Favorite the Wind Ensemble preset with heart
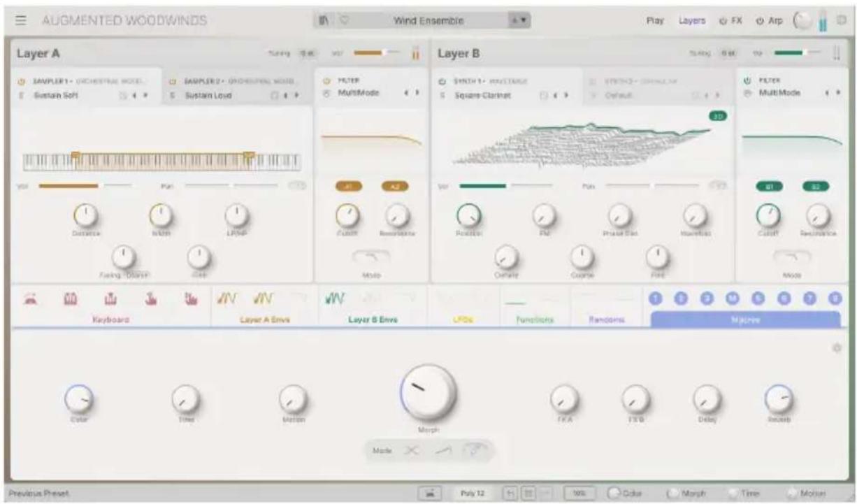 click(x=344, y=21)
